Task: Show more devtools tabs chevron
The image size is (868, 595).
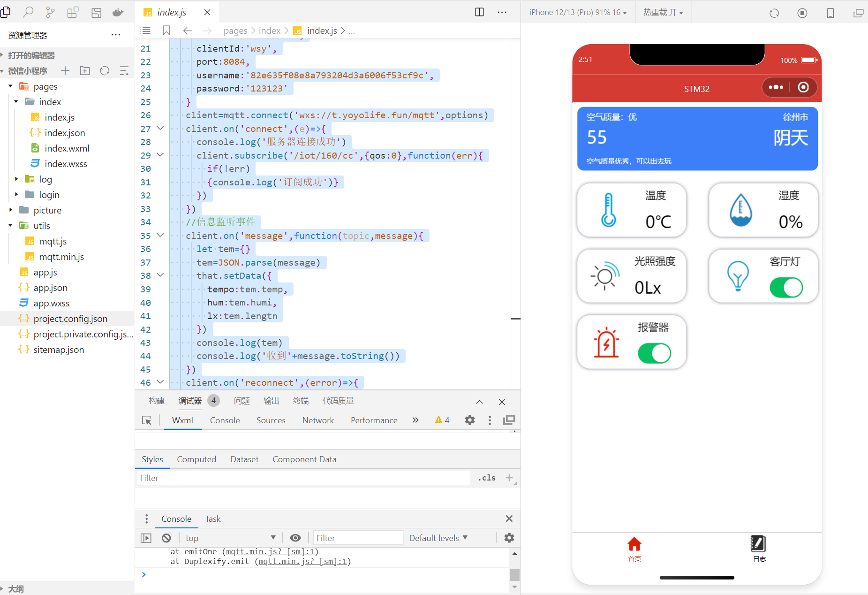Action: 415,420
